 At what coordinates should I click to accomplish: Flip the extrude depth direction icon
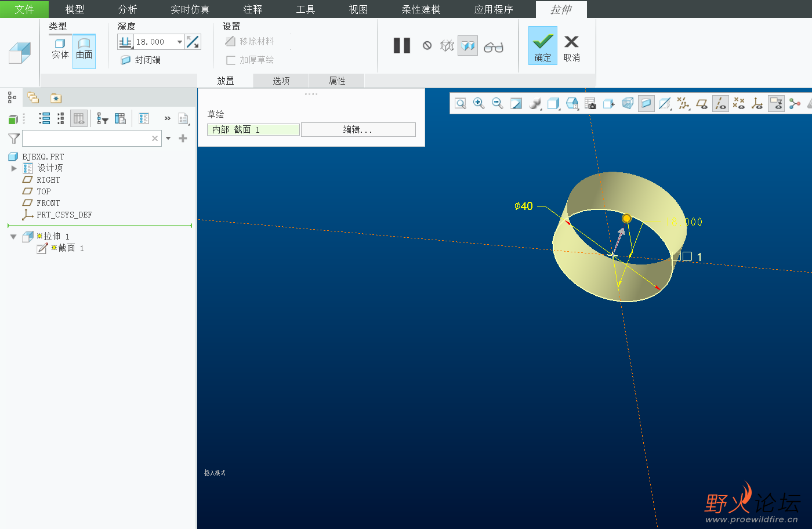(193, 42)
